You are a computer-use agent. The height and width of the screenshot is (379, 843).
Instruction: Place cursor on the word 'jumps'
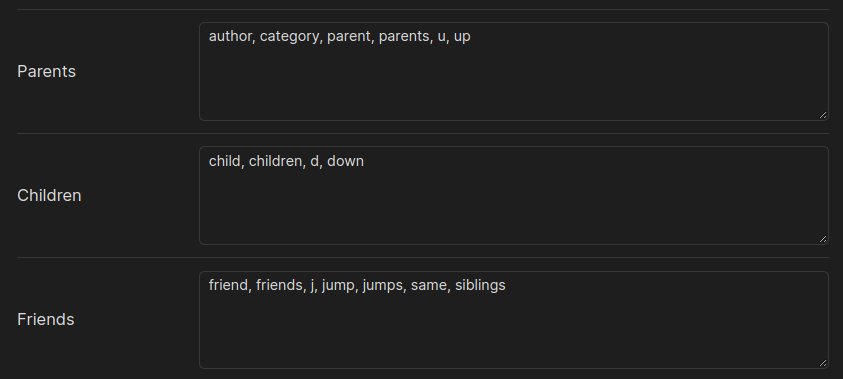[382, 285]
